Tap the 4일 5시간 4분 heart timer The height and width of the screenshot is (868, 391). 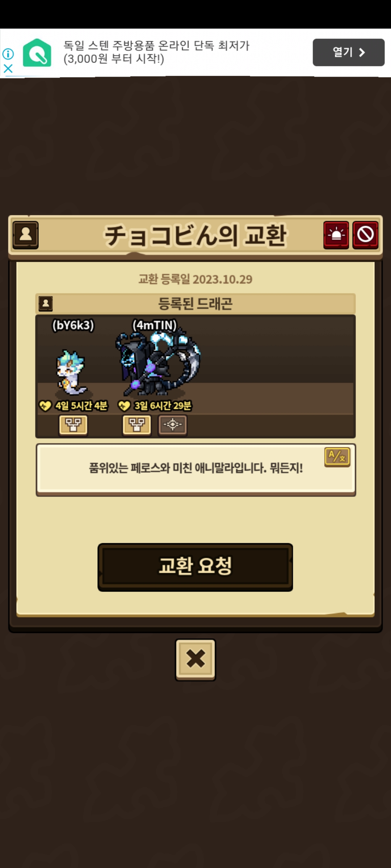[x=73, y=406]
